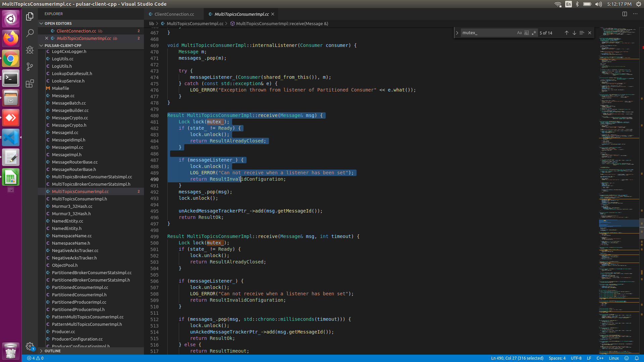
Task: Open the Search view in the activity bar
Action: 30,33
